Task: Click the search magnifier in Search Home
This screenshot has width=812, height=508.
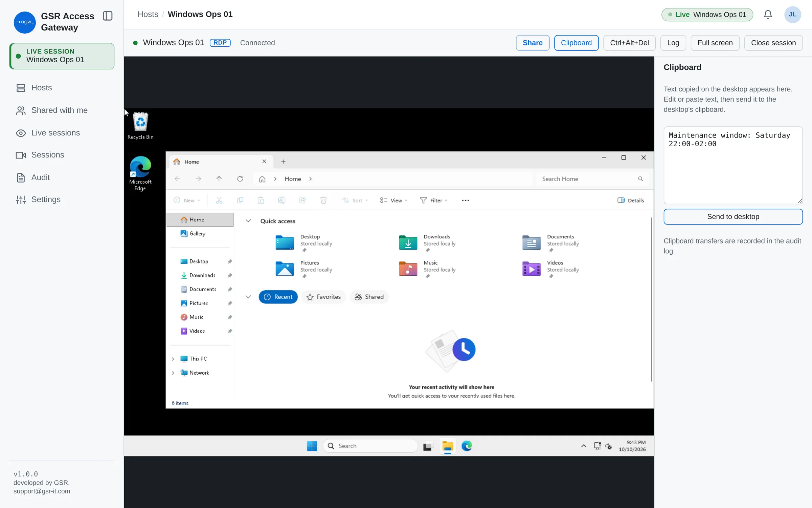Action: (x=640, y=179)
